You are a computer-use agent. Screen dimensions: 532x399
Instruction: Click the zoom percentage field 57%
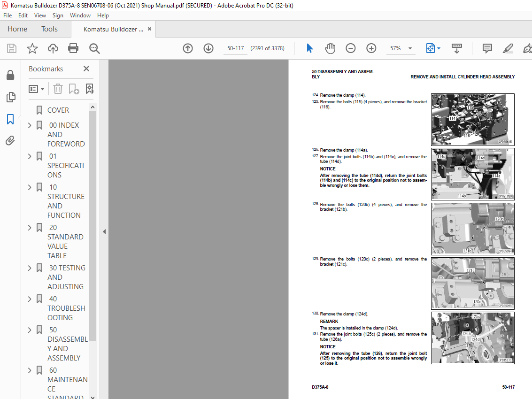tap(395, 48)
